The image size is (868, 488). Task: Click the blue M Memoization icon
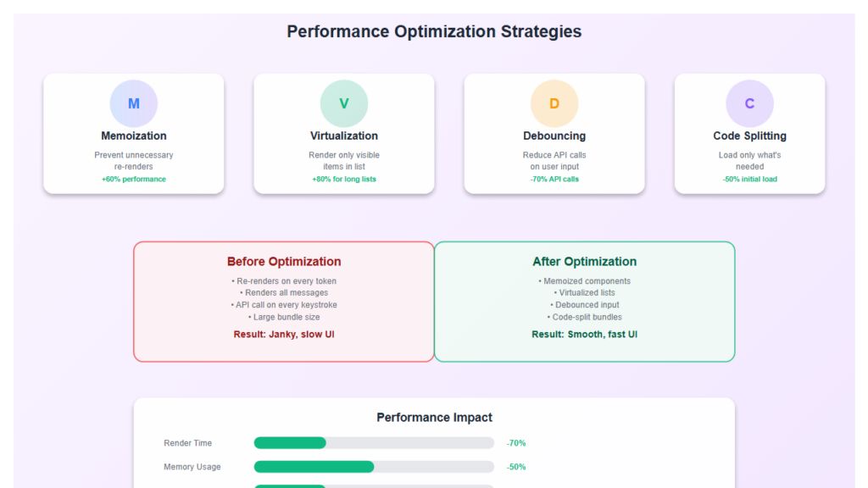134,104
